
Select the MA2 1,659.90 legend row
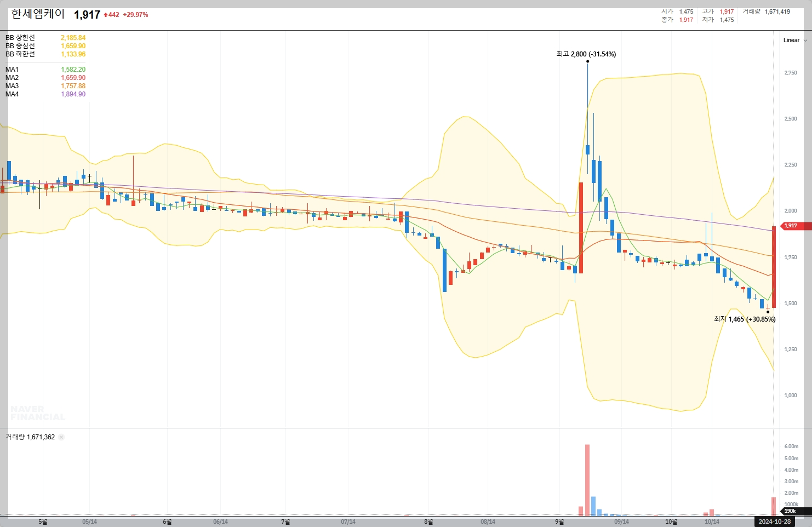[45, 78]
